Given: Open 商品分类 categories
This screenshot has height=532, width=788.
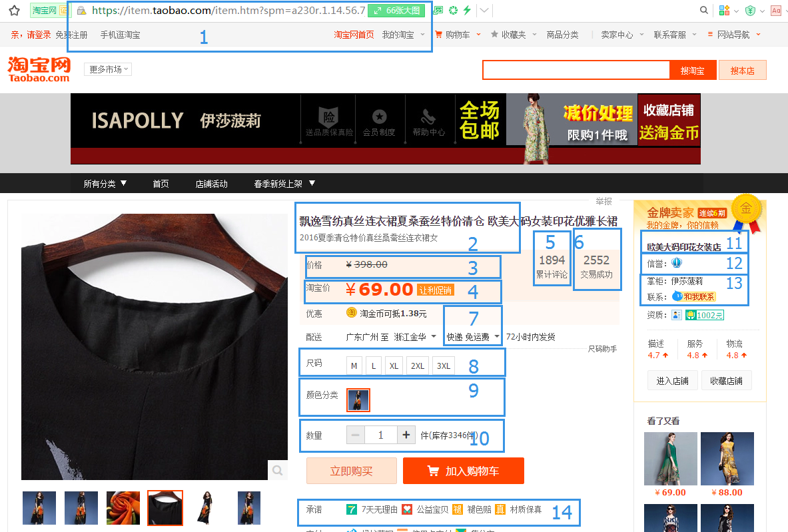Looking at the screenshot, I should (x=562, y=35).
